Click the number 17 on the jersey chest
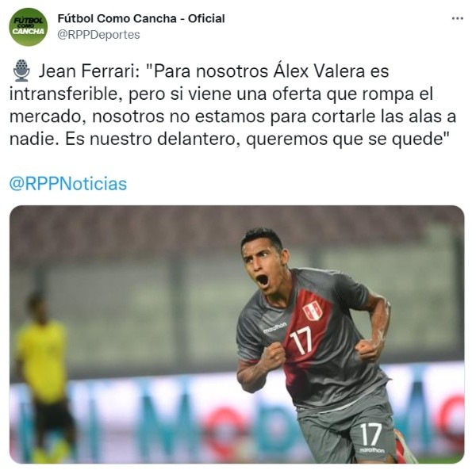 pyautogui.click(x=301, y=341)
